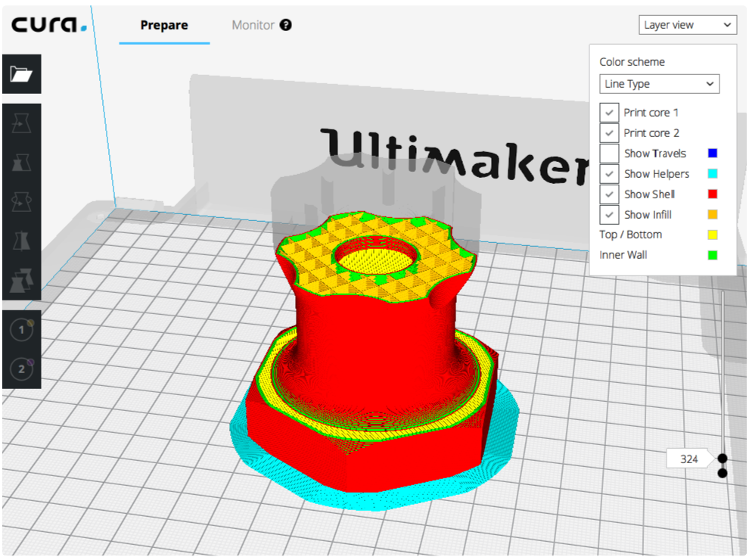Click the Print core 2 label text
Screen dimensions: 749x560
pyautogui.click(x=651, y=133)
